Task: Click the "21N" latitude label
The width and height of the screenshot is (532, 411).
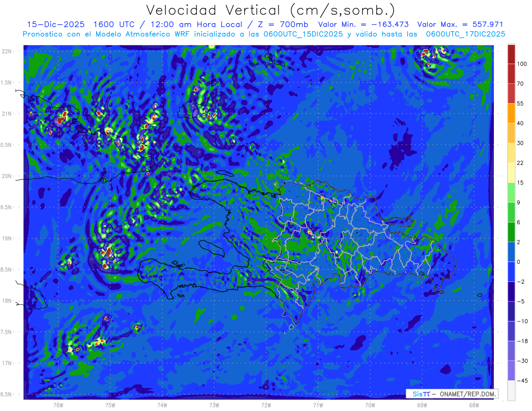Action: pyautogui.click(x=7, y=114)
